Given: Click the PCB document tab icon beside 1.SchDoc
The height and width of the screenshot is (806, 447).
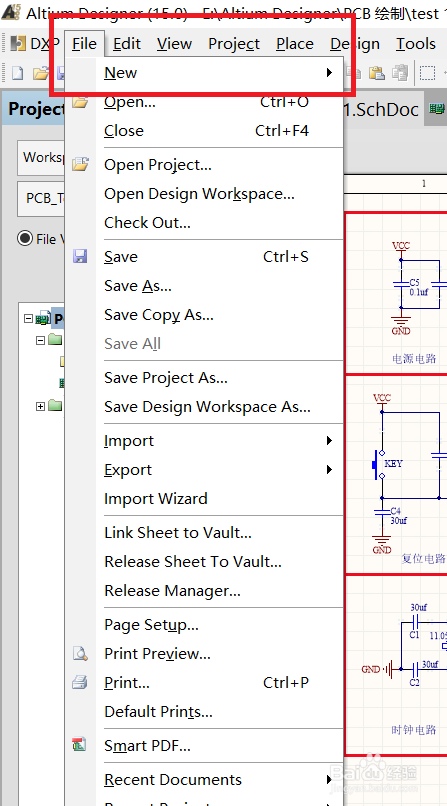Looking at the screenshot, I should click(x=437, y=109).
